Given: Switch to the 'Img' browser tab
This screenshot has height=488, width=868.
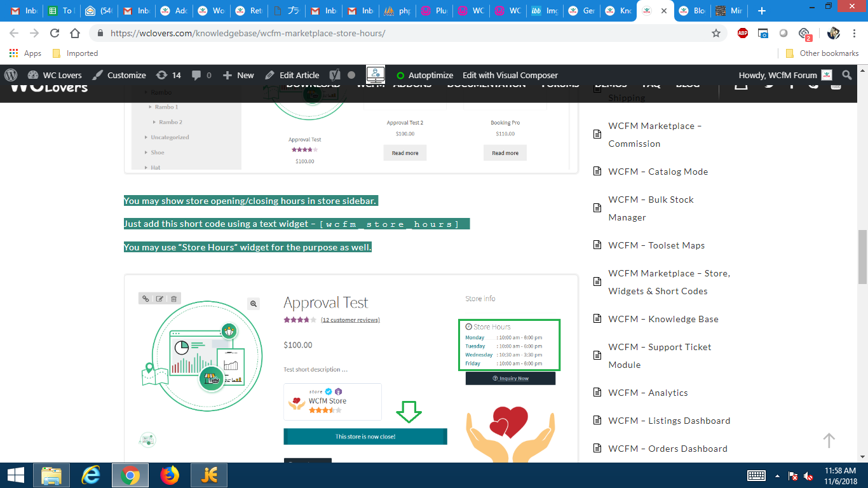Looking at the screenshot, I should pyautogui.click(x=545, y=11).
